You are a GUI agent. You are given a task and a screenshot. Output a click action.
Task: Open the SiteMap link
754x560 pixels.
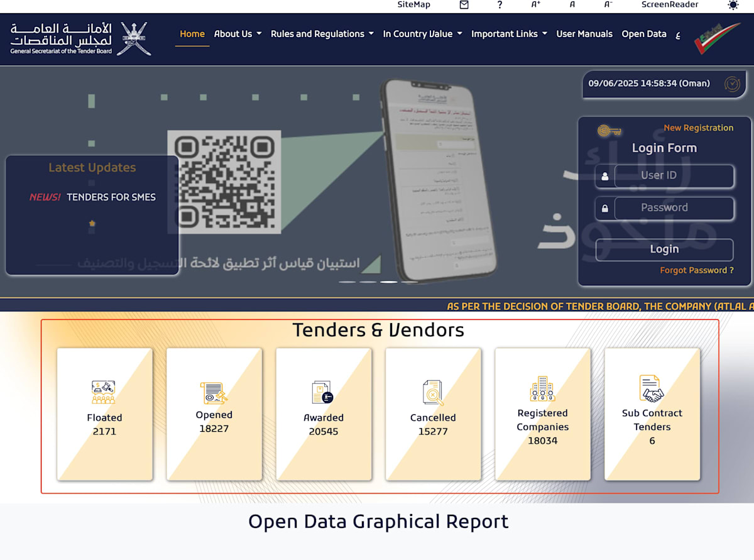click(414, 4)
